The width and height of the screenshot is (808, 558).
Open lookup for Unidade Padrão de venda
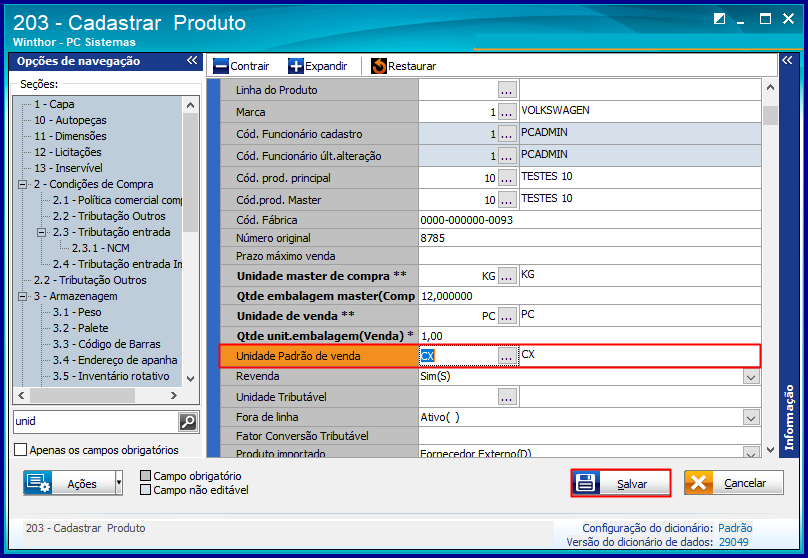coord(508,356)
